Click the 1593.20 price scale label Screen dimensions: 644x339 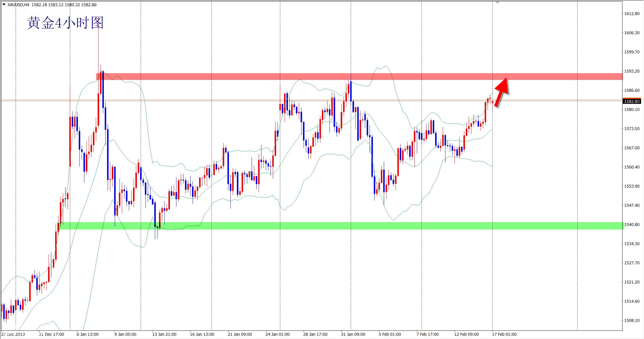(x=632, y=71)
